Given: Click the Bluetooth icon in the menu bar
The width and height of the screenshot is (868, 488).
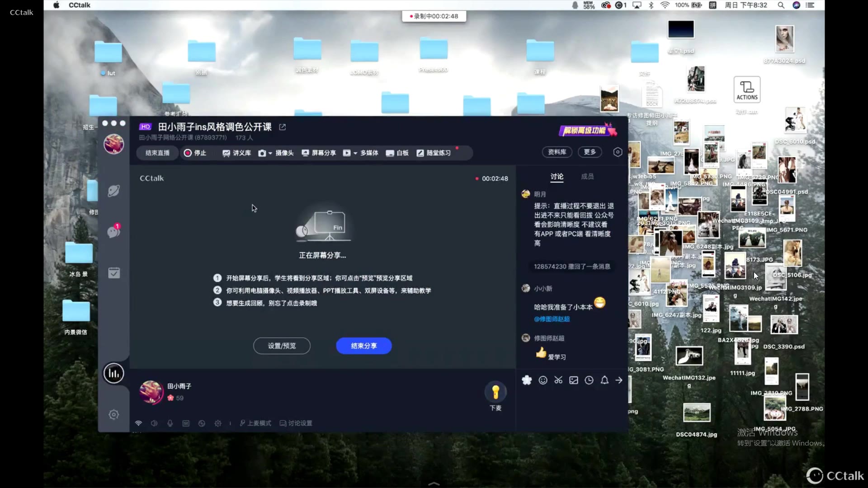Looking at the screenshot, I should [x=651, y=5].
